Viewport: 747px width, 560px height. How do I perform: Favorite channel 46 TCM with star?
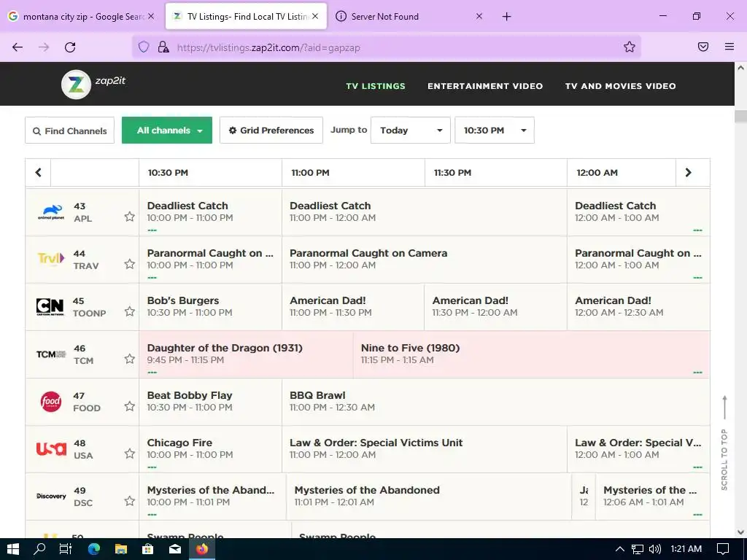pyautogui.click(x=130, y=359)
